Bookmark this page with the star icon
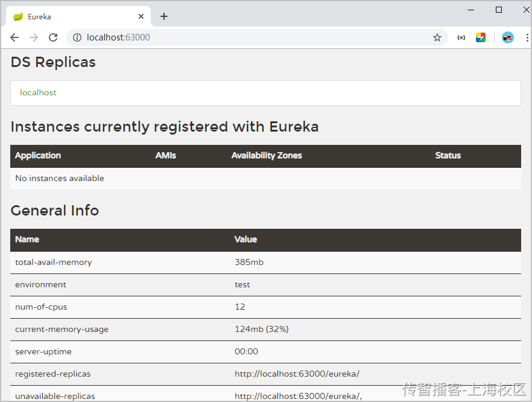Viewport: 532px width, 402px height. [x=437, y=37]
